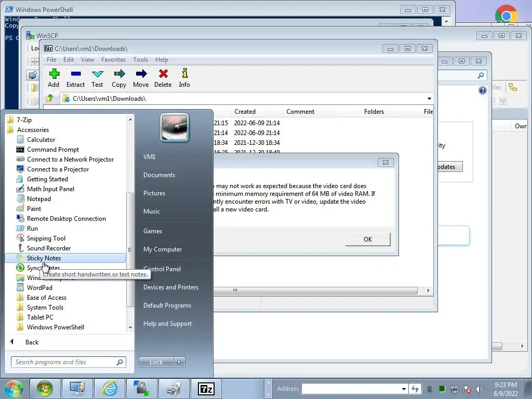
Task: Open the Run dialog entry
Action: point(32,228)
